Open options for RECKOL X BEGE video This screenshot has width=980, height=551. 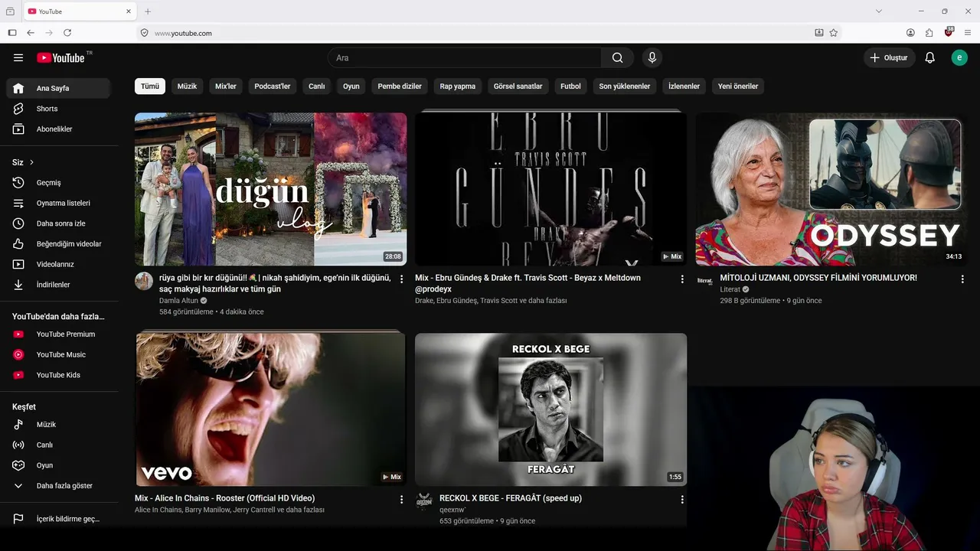(x=682, y=500)
